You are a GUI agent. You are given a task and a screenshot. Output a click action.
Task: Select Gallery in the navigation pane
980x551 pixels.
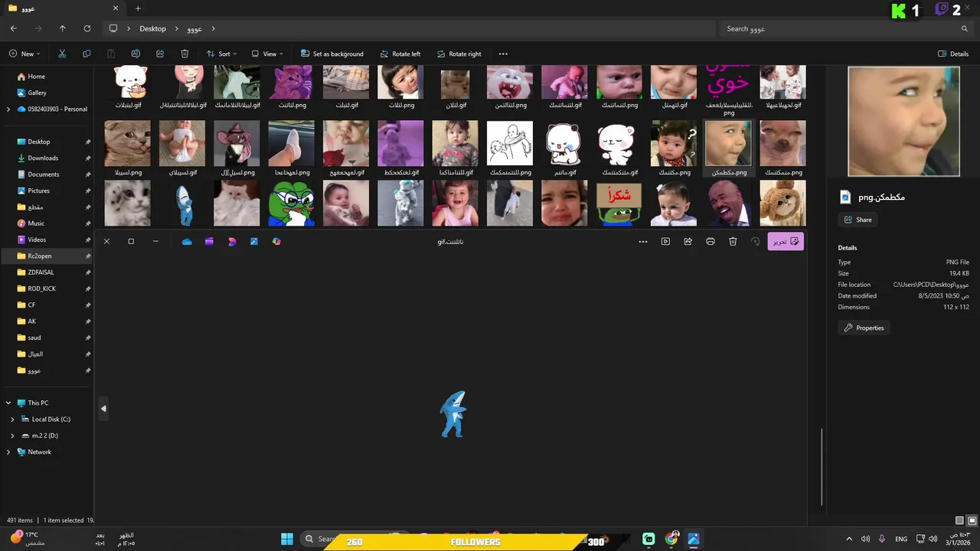coord(37,93)
